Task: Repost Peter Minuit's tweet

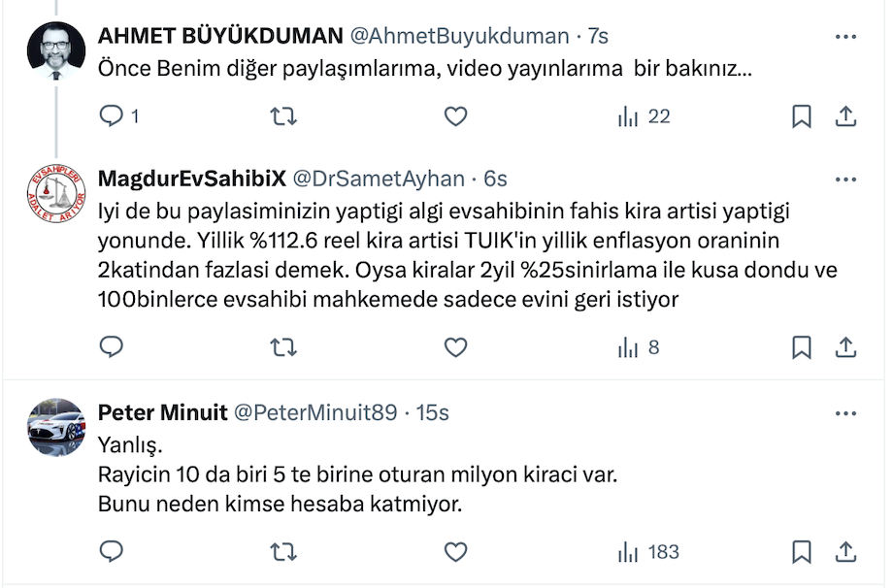Action: click(x=282, y=552)
